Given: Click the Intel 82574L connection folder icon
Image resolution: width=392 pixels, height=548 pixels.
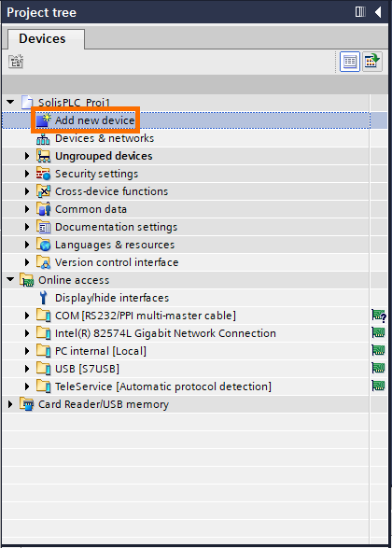Looking at the screenshot, I should 44,333.
